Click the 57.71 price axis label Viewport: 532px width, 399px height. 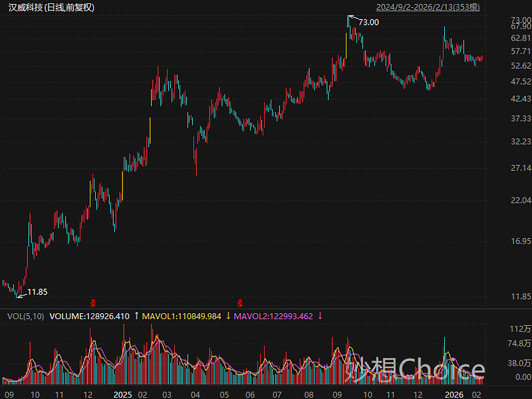pos(521,51)
